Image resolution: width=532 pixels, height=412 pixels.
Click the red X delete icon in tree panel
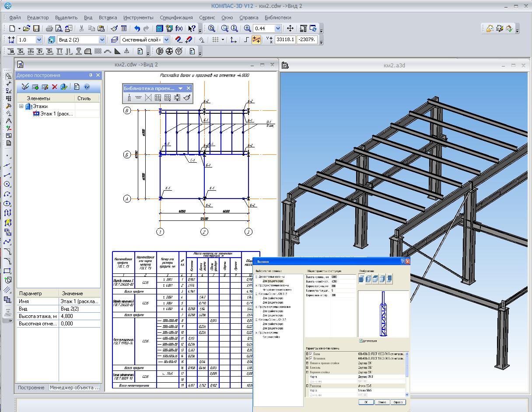tap(55, 87)
